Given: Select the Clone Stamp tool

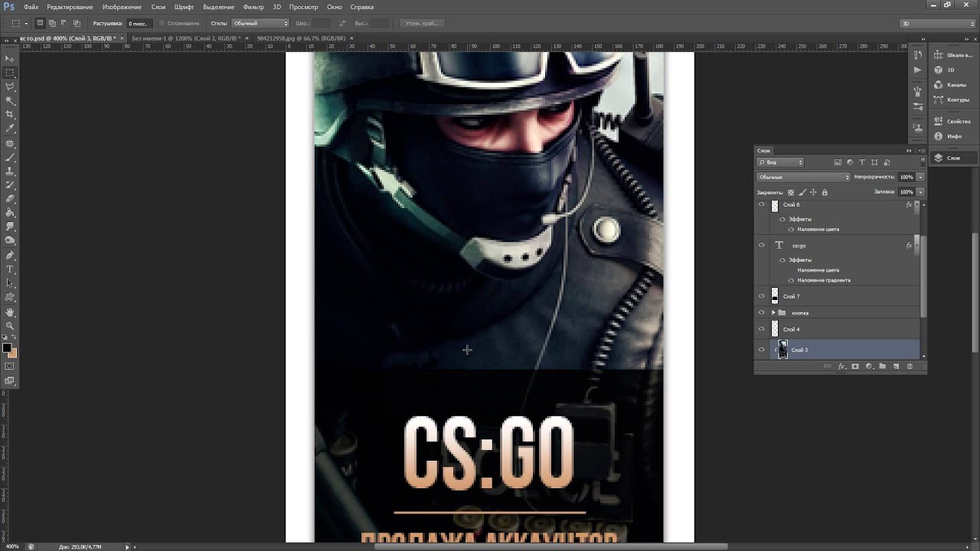Looking at the screenshot, I should coord(10,171).
